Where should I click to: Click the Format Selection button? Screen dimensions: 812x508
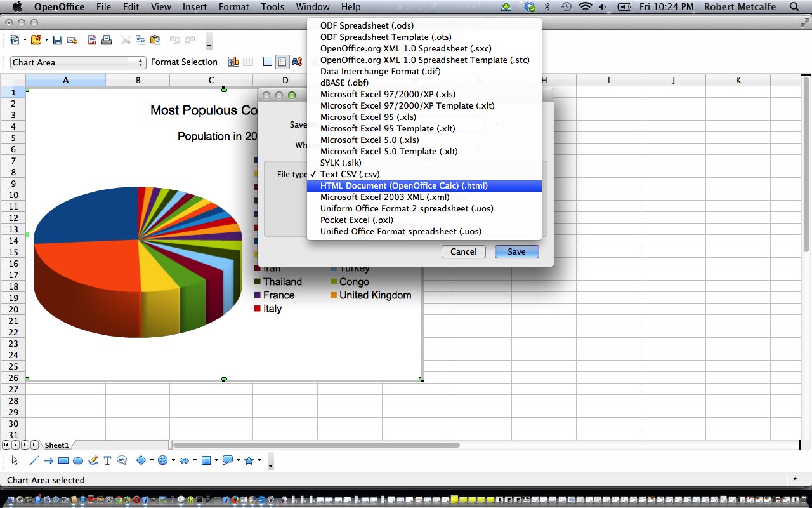[x=184, y=62]
